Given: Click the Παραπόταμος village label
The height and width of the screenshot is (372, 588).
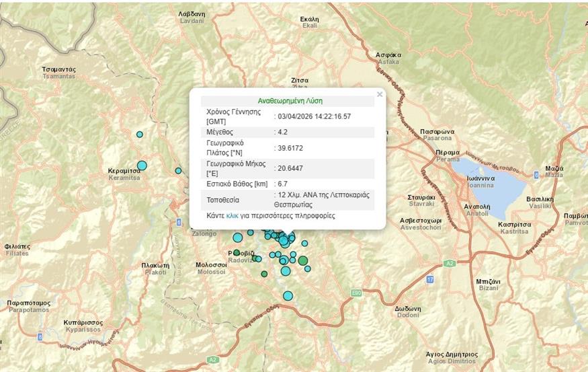Looking at the screenshot, I should 30,303.
